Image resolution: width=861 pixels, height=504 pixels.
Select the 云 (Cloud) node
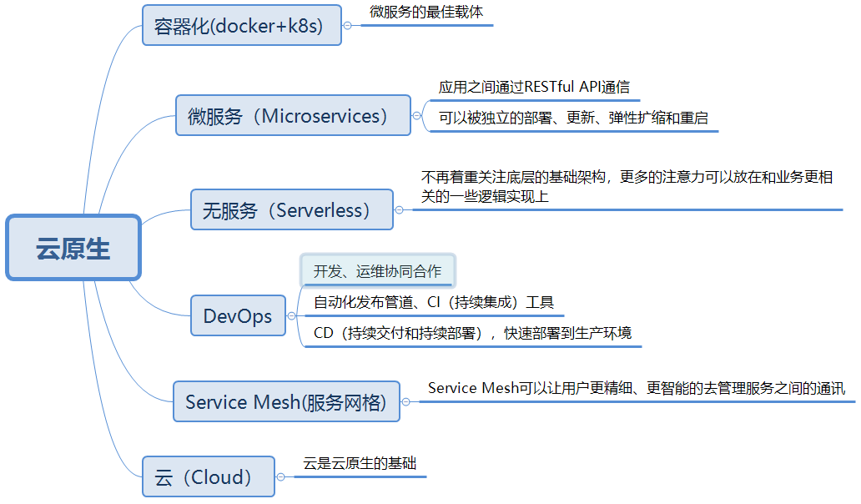pos(208,476)
